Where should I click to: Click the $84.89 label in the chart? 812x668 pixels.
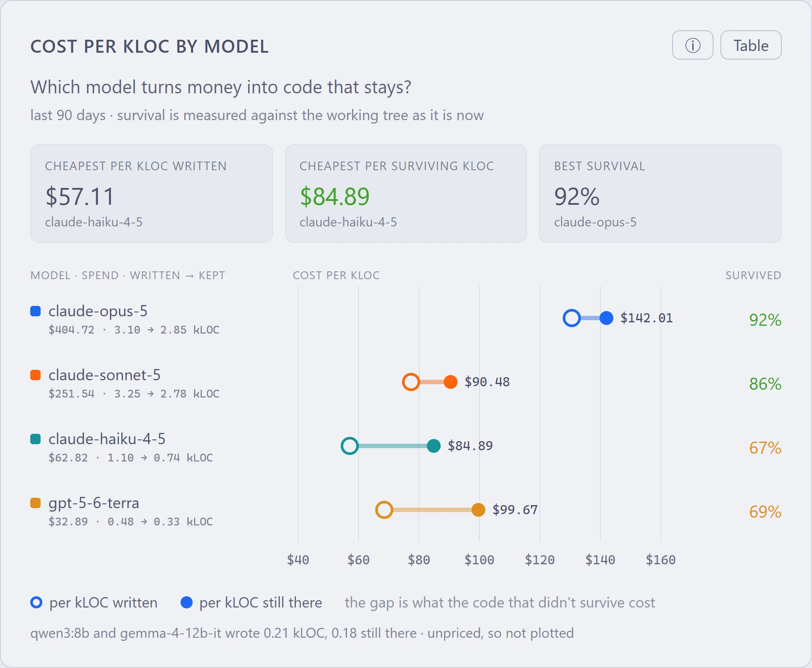coord(470,446)
